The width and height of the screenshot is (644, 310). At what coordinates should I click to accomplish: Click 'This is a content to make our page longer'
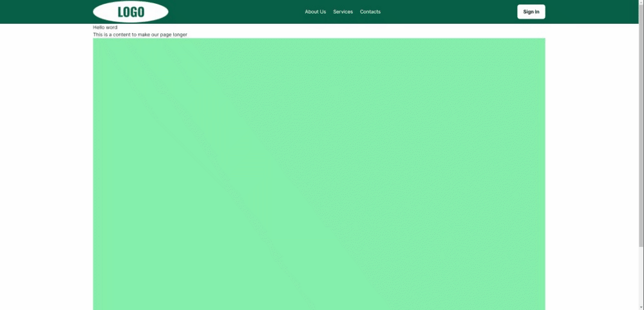140,35
